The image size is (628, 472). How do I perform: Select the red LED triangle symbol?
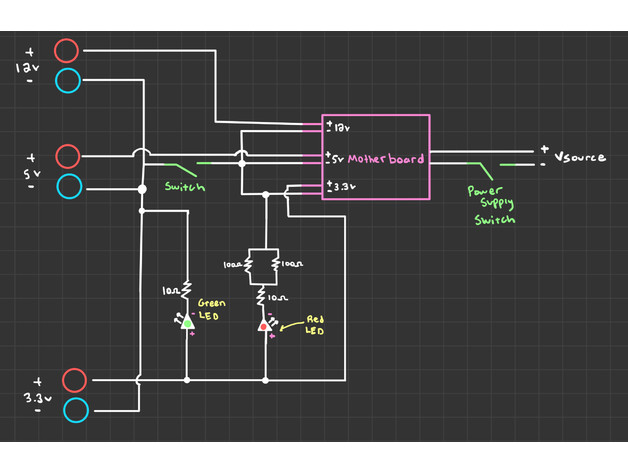(265, 323)
